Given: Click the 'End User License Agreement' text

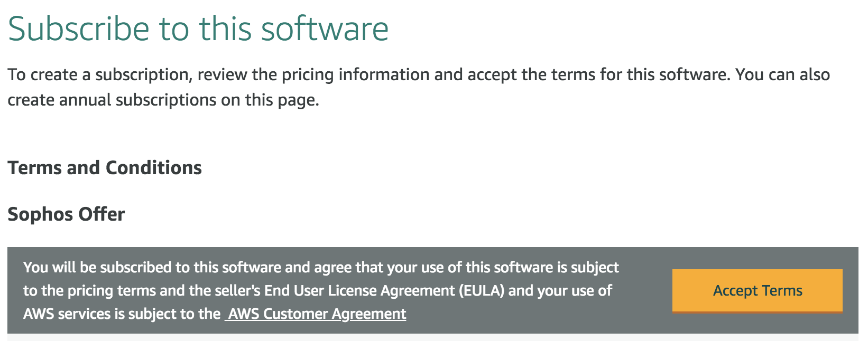Looking at the screenshot, I should coord(359,291).
